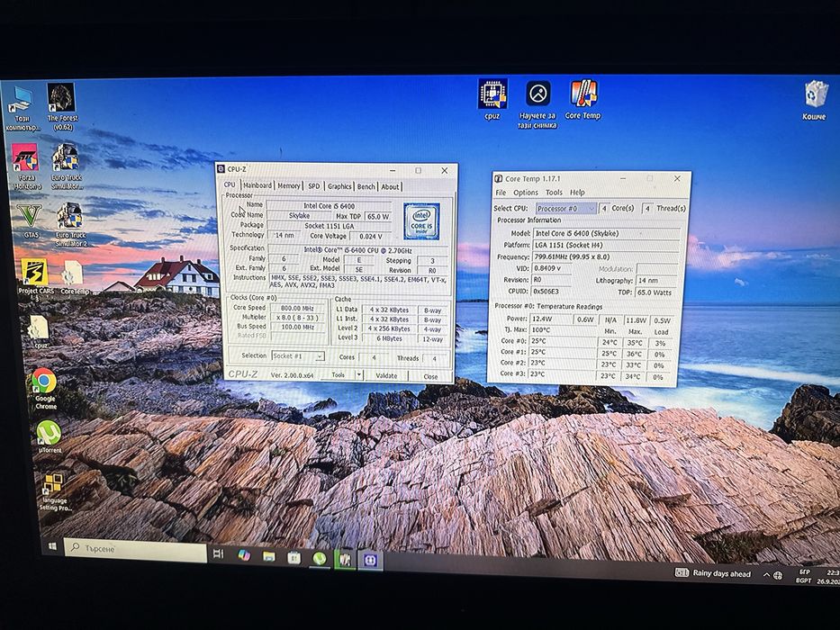This screenshot has width=840, height=630.
Task: Open the Help menu in Core Temp
Action: point(577,193)
